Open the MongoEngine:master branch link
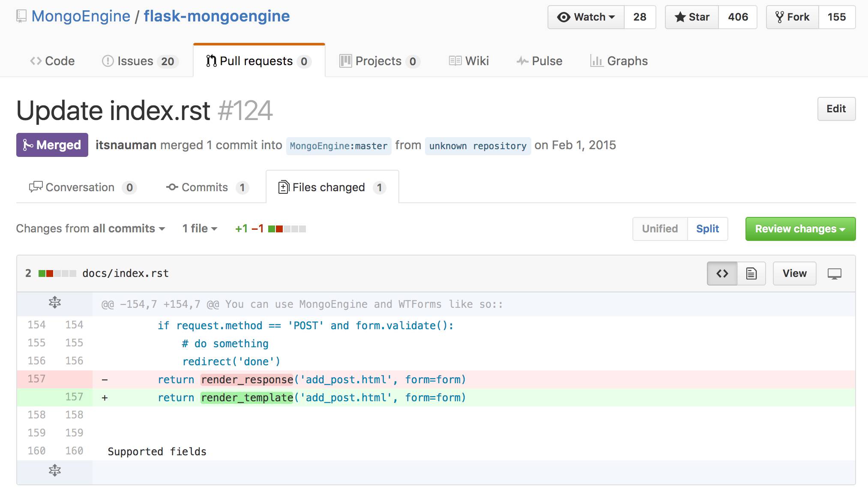The width and height of the screenshot is (868, 493). [x=338, y=146]
